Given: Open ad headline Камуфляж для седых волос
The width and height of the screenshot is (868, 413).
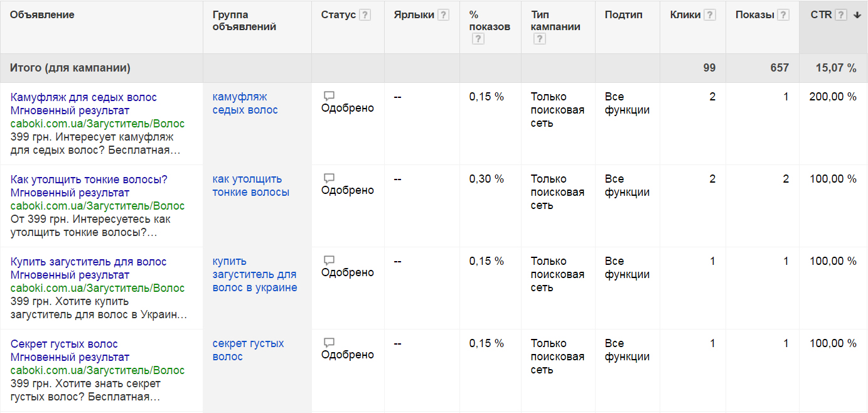Looking at the screenshot, I should pyautogui.click(x=83, y=97).
